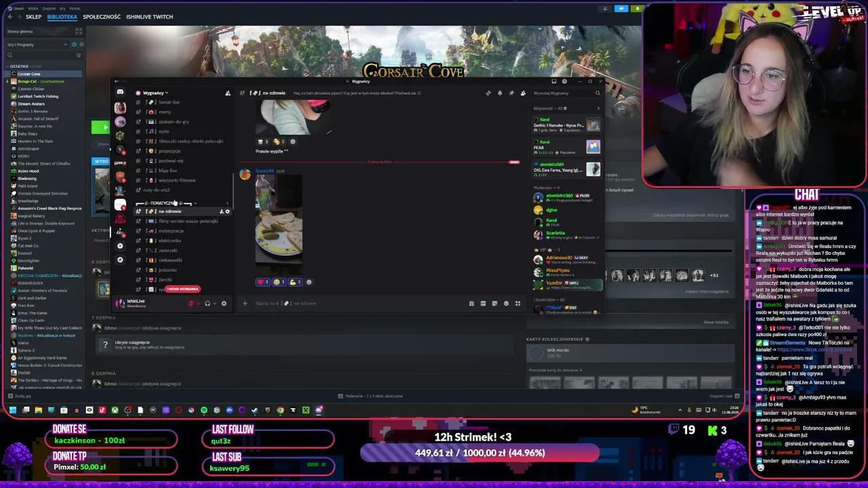868x488 pixels.
Task: Open the SPOŁECZNOŚĆ tab in Steam
Action: coord(102,16)
